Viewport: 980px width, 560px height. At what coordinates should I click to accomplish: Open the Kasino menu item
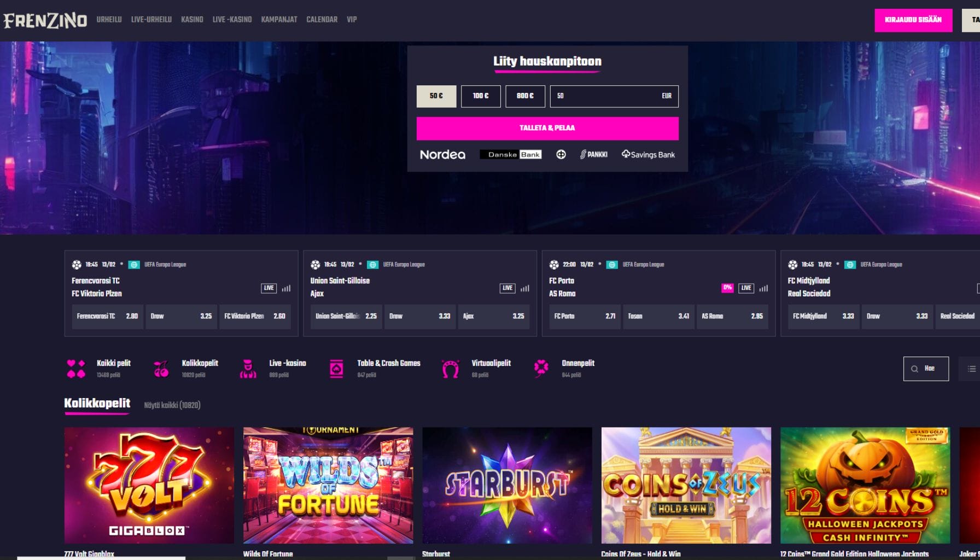point(192,20)
